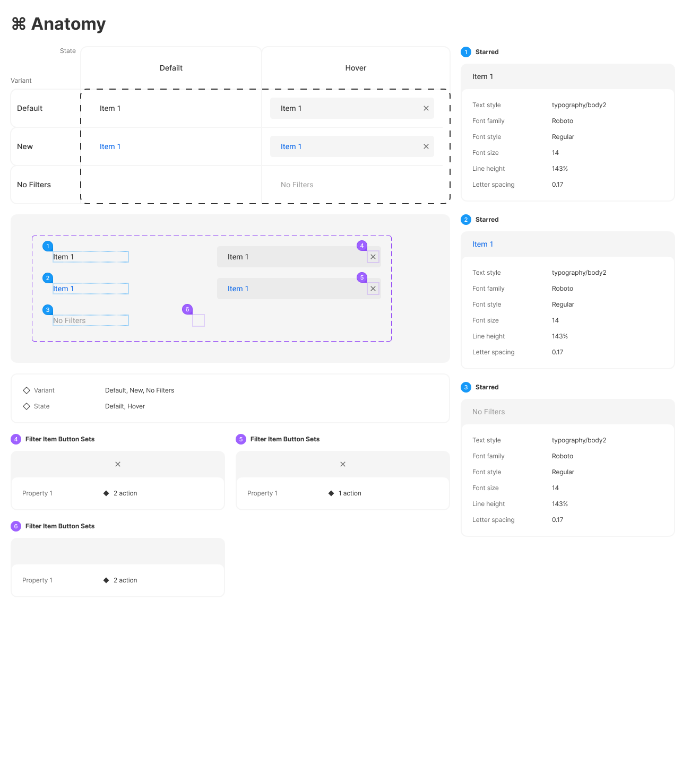The height and width of the screenshot is (784, 682).
Task: Click the outlined Item 1 text marked by badge 1
Action: pyautogui.click(x=91, y=257)
